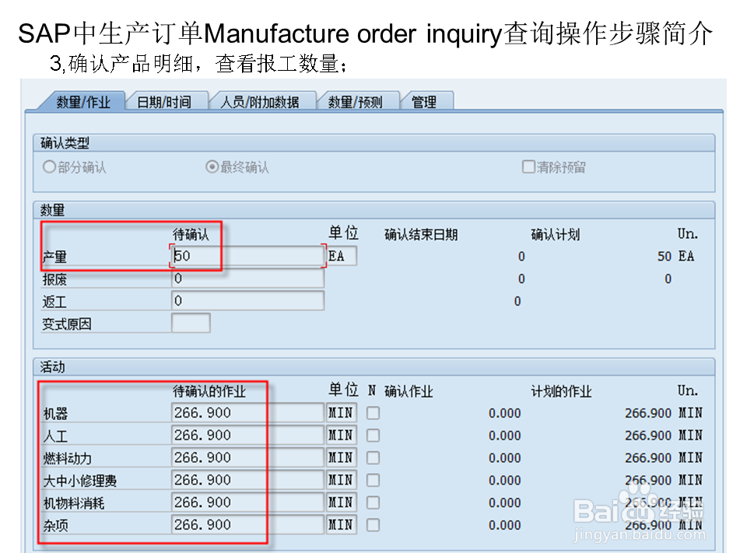Screen dimensions: 747x560
Task: Switch to the 数量/作业 tab
Action: point(83,101)
